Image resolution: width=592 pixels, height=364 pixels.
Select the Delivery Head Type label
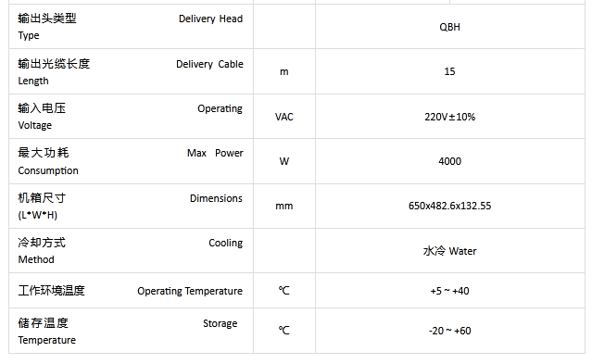coord(131,27)
